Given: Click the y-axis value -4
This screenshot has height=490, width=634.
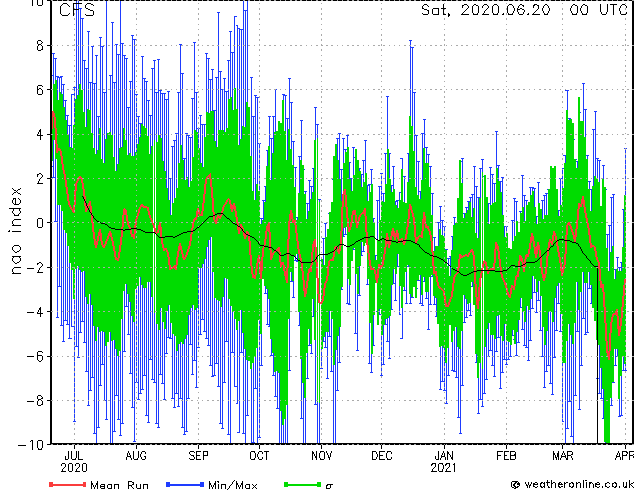Looking at the screenshot, I should click(x=35, y=312).
